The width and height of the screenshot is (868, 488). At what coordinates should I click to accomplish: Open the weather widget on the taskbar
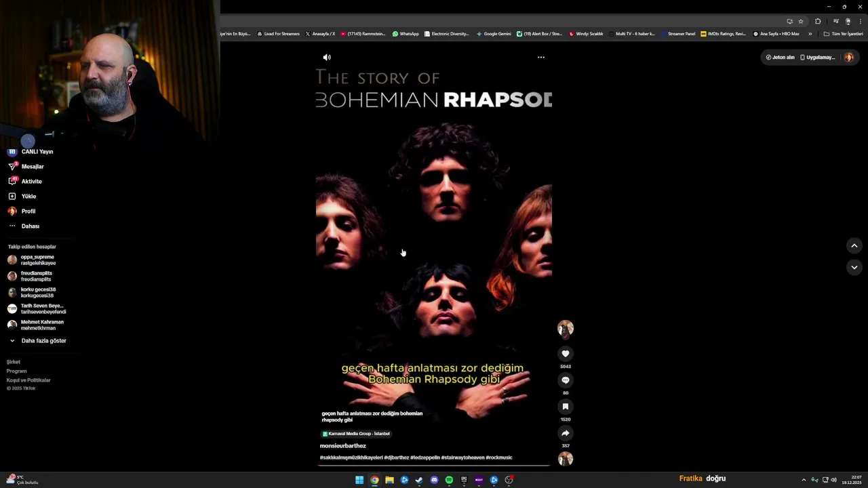click(x=22, y=480)
